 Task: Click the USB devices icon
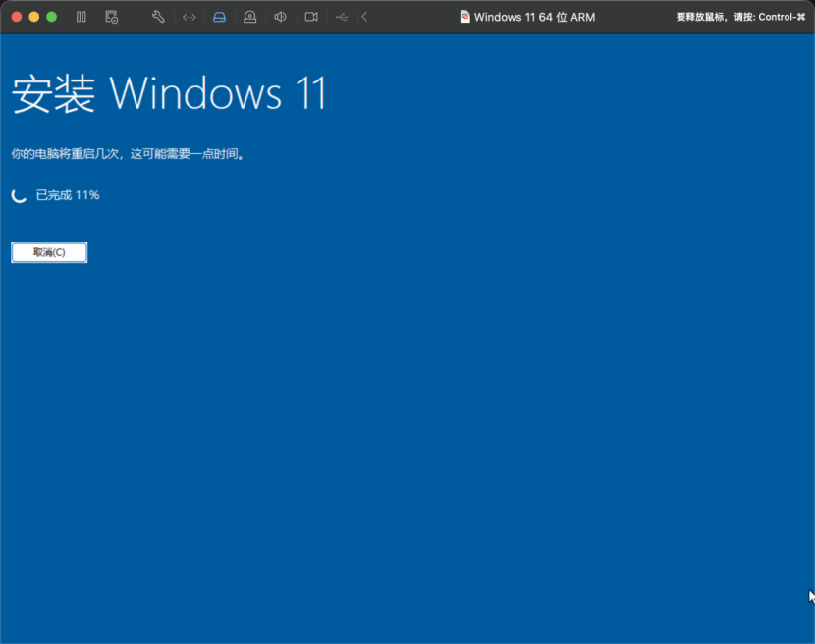342,17
